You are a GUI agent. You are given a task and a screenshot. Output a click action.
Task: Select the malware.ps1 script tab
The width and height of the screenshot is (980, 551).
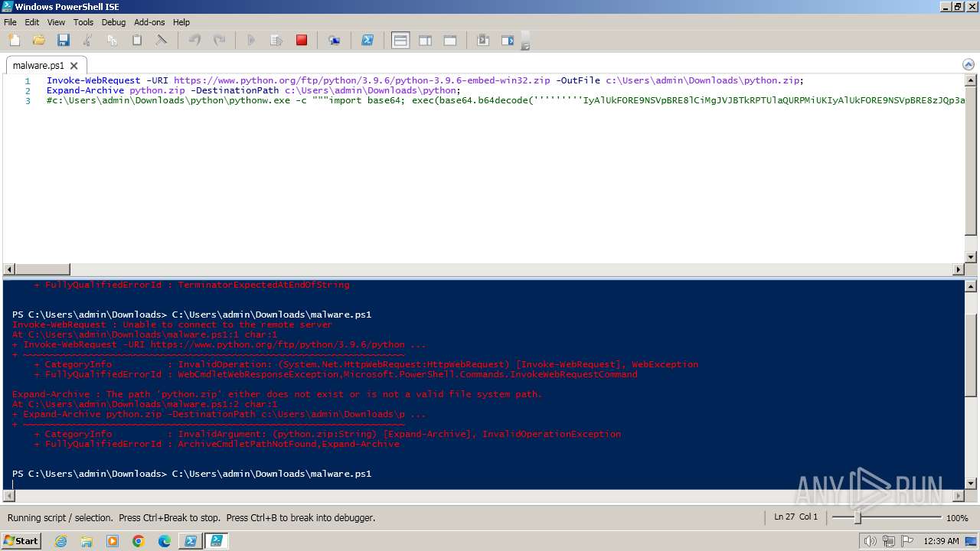coord(38,66)
